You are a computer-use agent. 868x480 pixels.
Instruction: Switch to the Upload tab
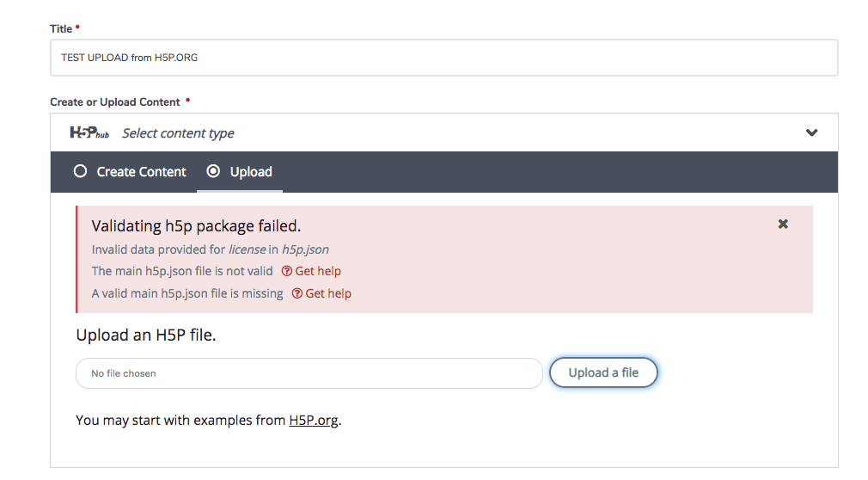tap(240, 172)
